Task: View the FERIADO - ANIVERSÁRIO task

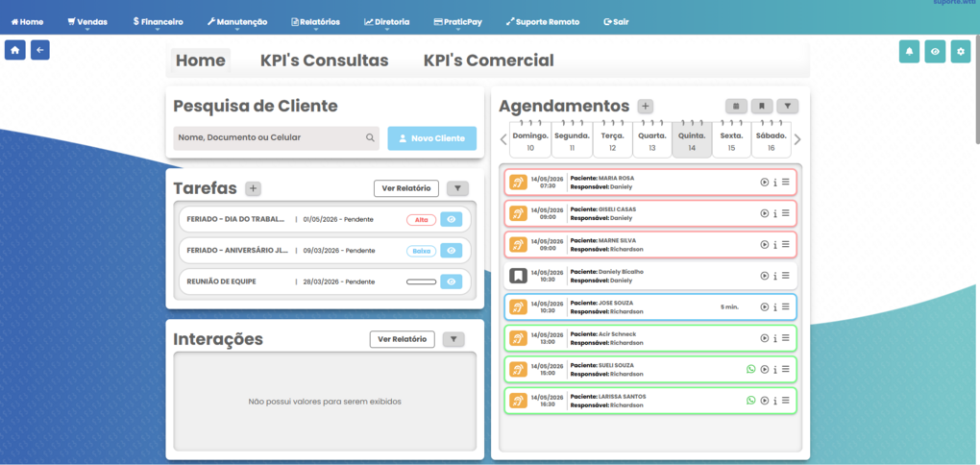Action: click(x=452, y=251)
